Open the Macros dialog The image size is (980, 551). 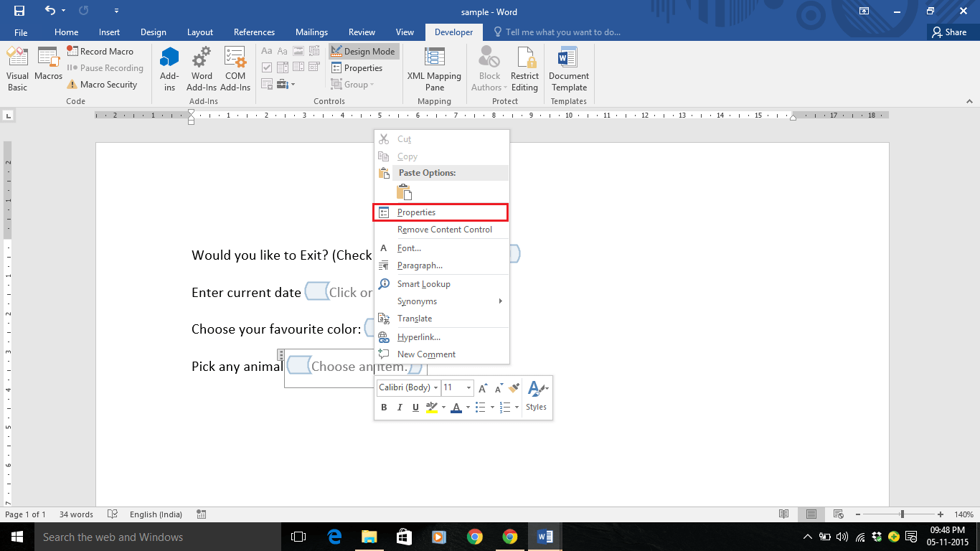48,63
